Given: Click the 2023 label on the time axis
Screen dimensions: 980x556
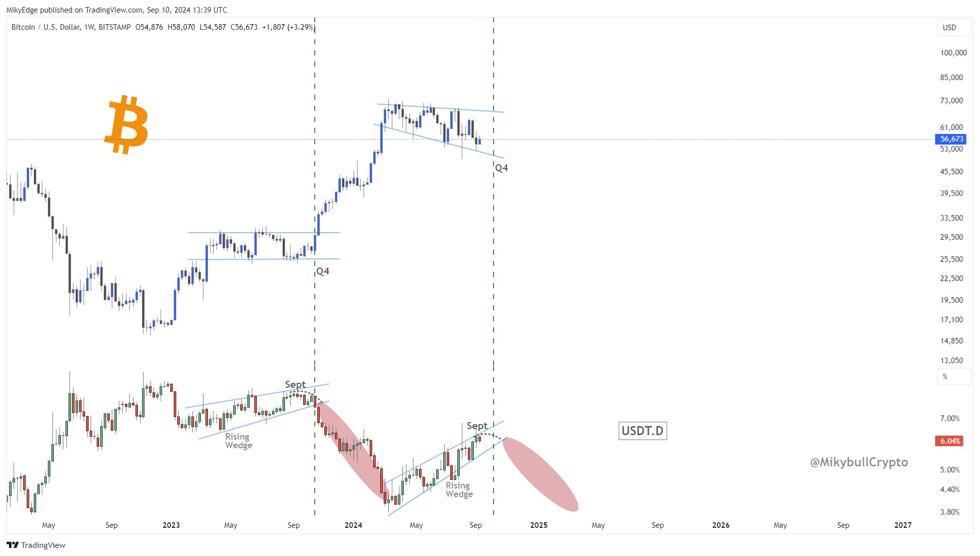Looking at the screenshot, I should (171, 525).
